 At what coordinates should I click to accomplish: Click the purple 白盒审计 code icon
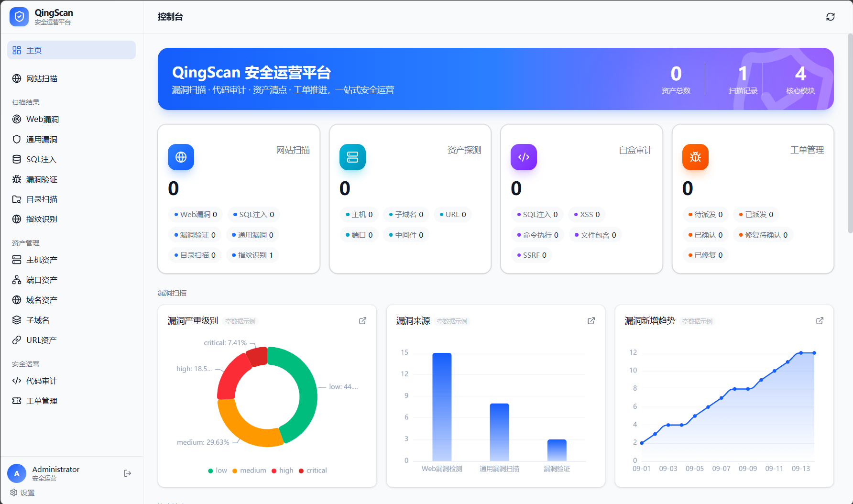point(524,157)
